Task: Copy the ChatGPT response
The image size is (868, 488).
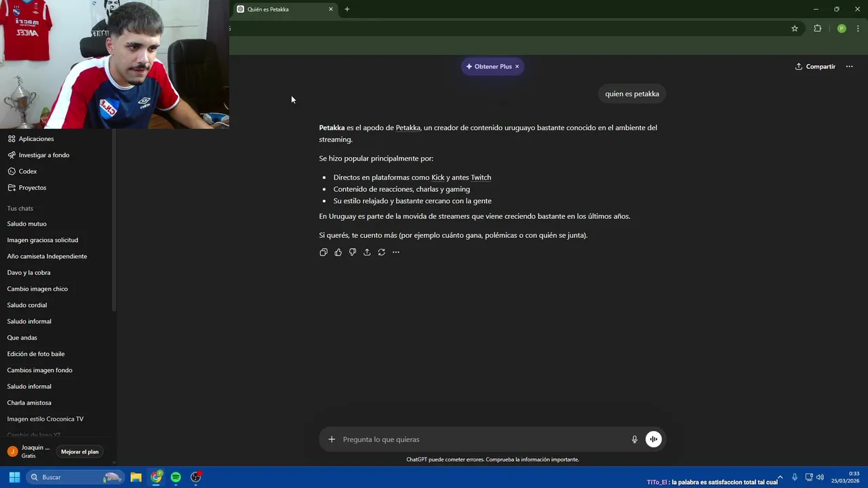Action: (323, 252)
